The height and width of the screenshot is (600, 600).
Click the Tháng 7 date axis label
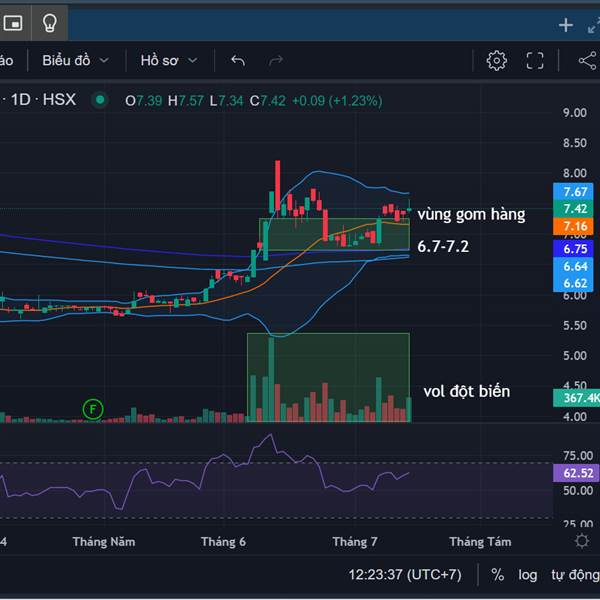355,541
